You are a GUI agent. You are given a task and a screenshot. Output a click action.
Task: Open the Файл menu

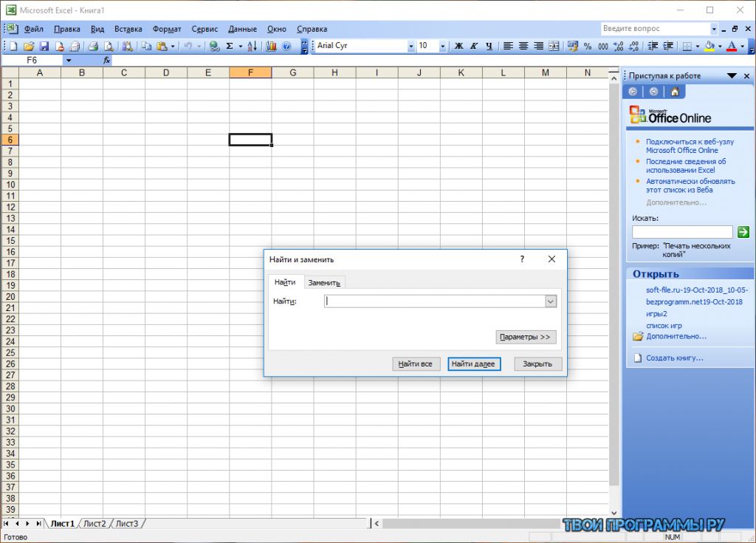click(x=34, y=29)
